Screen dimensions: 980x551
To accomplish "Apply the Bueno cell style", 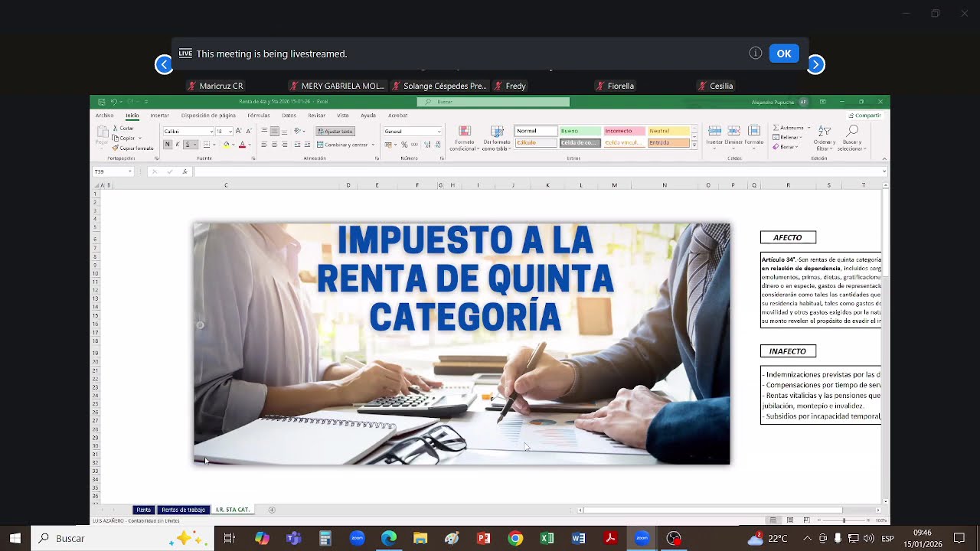I will tap(581, 131).
